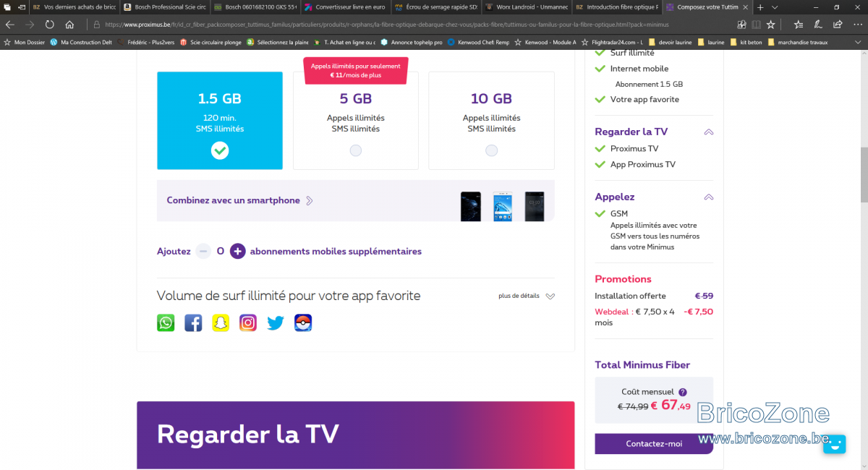Click the Facebook app icon
The image size is (868, 470).
pyautogui.click(x=193, y=322)
